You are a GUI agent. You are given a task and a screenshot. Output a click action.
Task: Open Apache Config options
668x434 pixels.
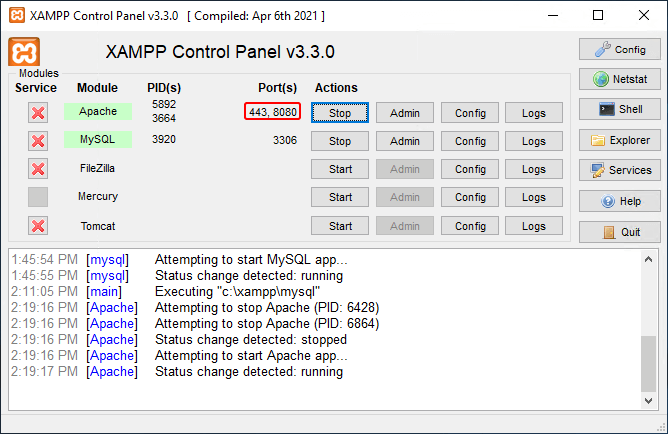(470, 113)
